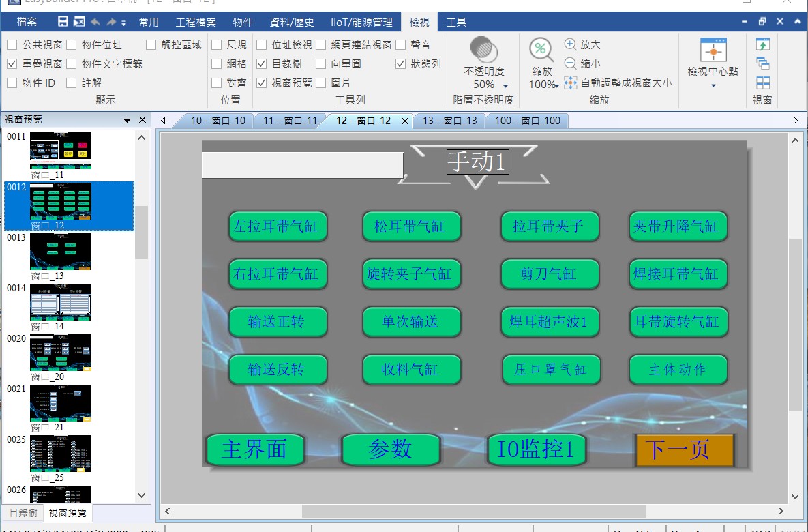This screenshot has width=808, height=532.
Task: Toggle the 物件 ID checkbox
Action: tap(12, 83)
